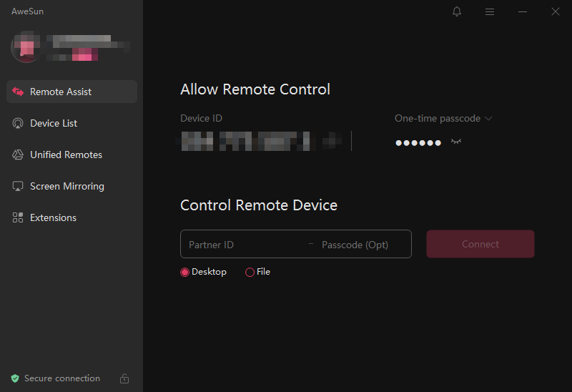Click the lock icon in status bar
The height and width of the screenshot is (392, 572).
(124, 378)
